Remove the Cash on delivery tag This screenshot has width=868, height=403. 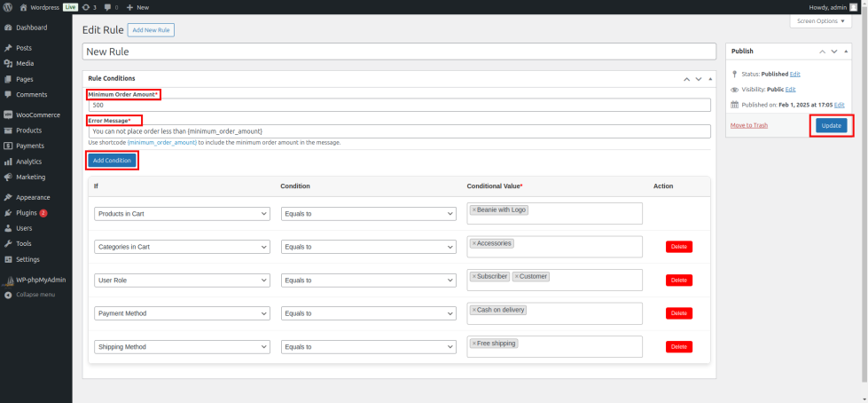tap(474, 310)
